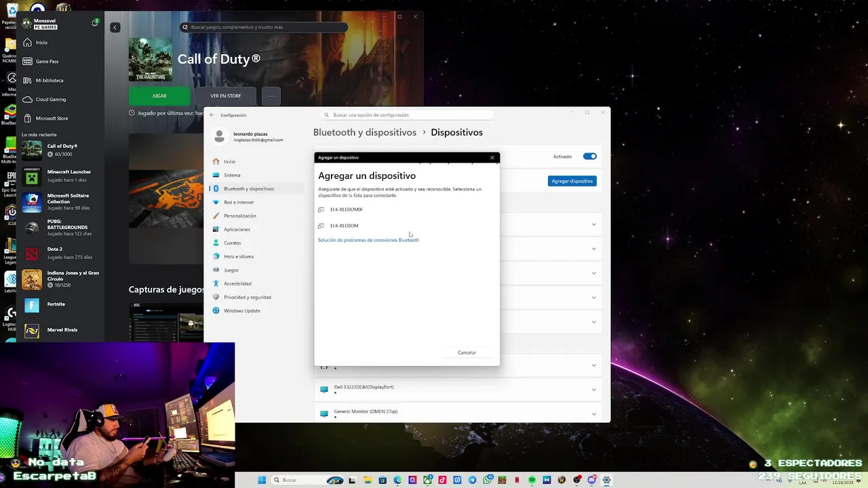Open Settings gear icon on taskbar
The width and height of the screenshot is (868, 488).
(606, 480)
